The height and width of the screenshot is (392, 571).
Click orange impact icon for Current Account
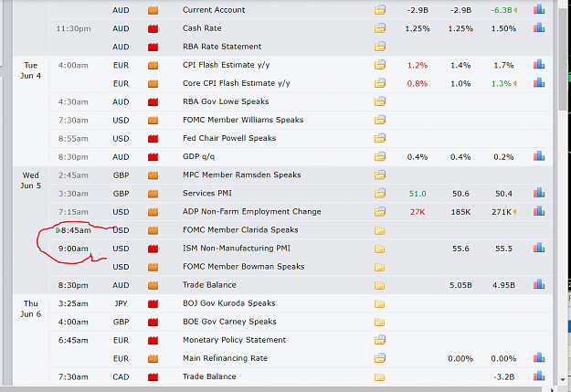tap(153, 10)
